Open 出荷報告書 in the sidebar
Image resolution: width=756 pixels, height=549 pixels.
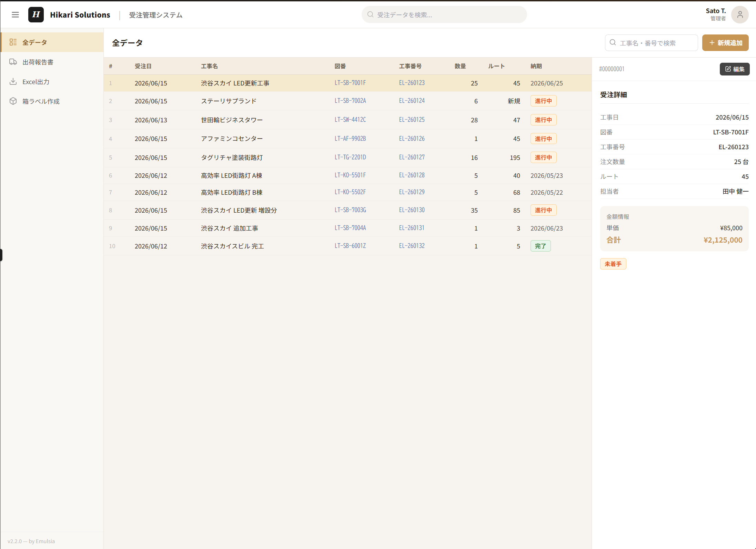click(52, 62)
